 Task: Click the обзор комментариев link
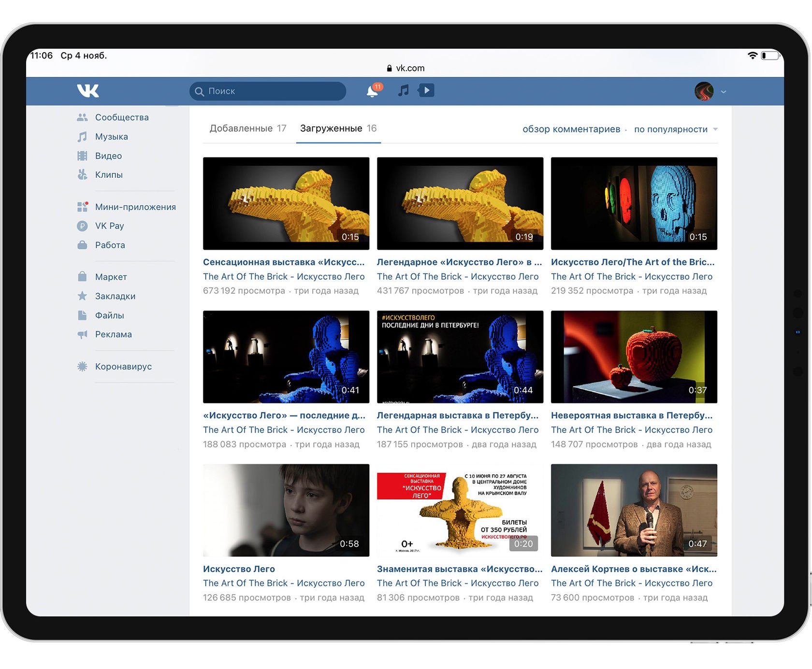point(571,129)
